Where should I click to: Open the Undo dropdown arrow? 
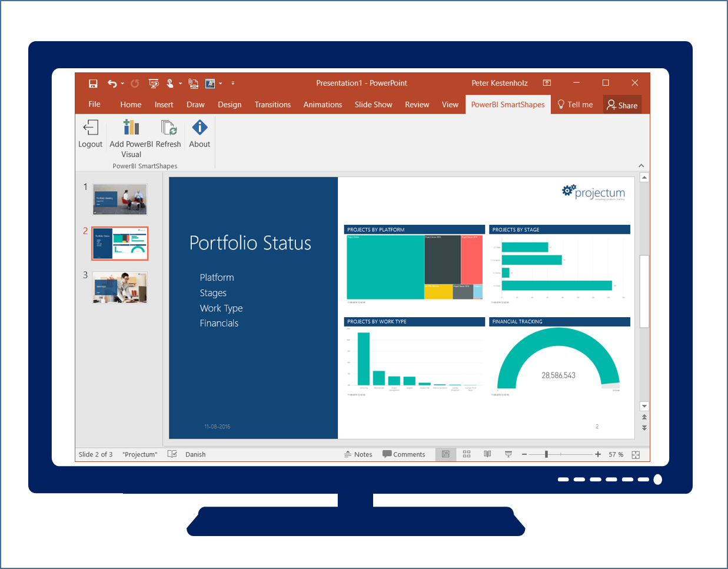pyautogui.click(x=121, y=83)
